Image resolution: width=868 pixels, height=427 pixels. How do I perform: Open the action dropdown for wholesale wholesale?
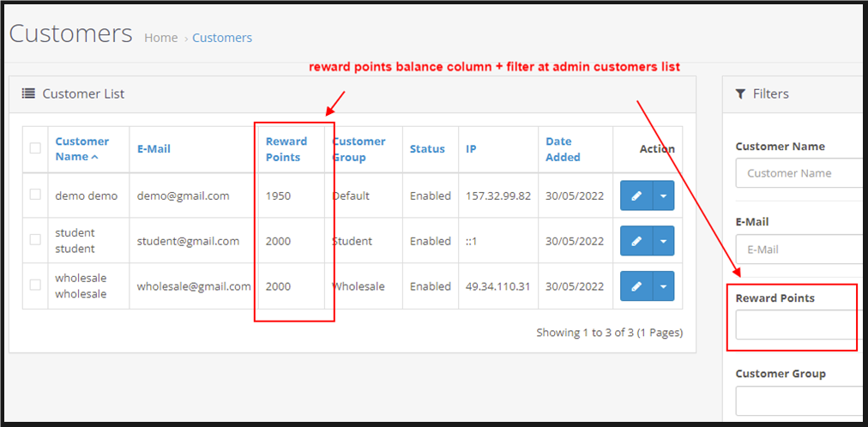(664, 286)
